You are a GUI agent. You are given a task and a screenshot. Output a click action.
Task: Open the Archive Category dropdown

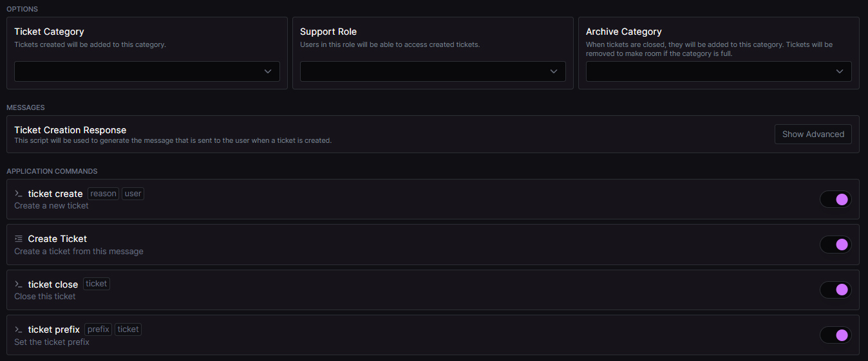[x=719, y=71]
